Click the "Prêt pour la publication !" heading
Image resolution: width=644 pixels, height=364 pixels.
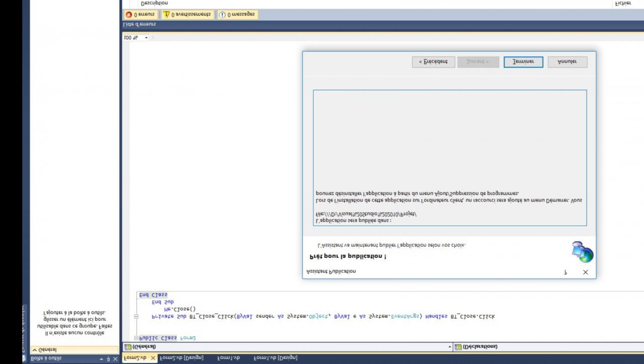click(348, 256)
